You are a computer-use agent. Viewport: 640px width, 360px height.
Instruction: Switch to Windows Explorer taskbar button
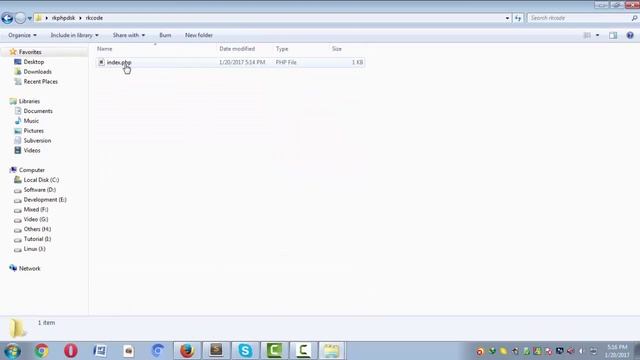[331, 351]
